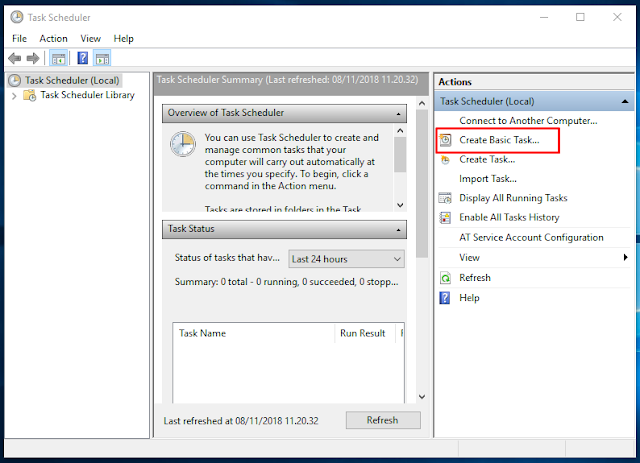The image size is (640, 463).
Task: Click Display All Running Tasks action
Action: pyautogui.click(x=513, y=198)
